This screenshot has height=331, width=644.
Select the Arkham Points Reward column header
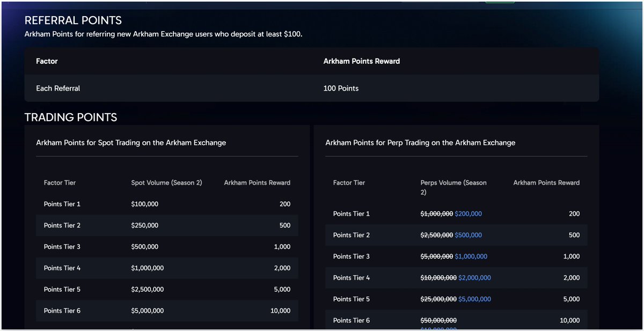(361, 61)
